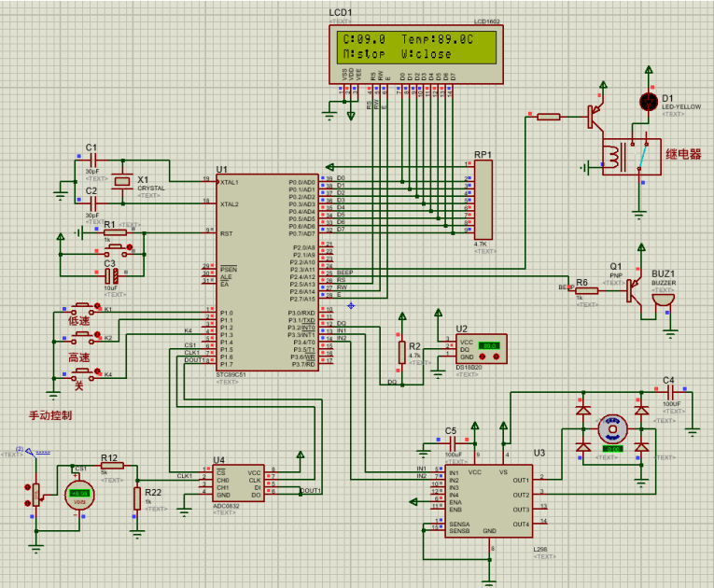
Task: Click the DS18B20 temperature readout display
Action: pos(489,345)
